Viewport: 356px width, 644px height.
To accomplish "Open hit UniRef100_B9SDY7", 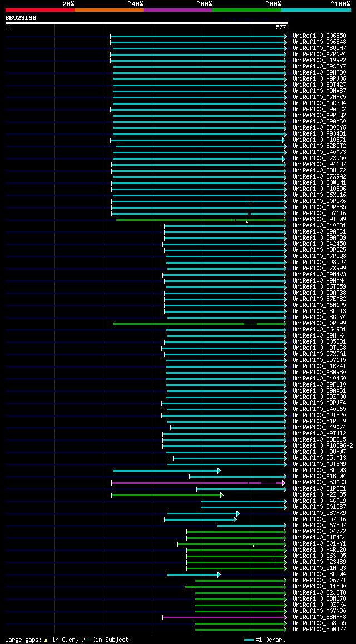I will (319, 67).
